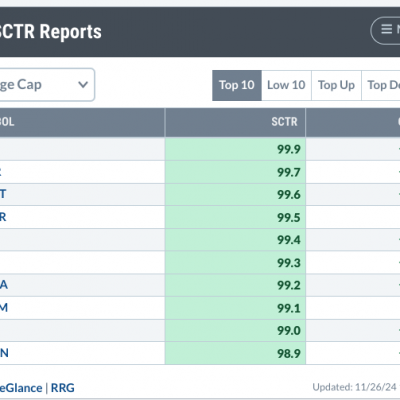Switch to the Top Down tab
Image resolution: width=400 pixels, height=400 pixels.
click(381, 85)
